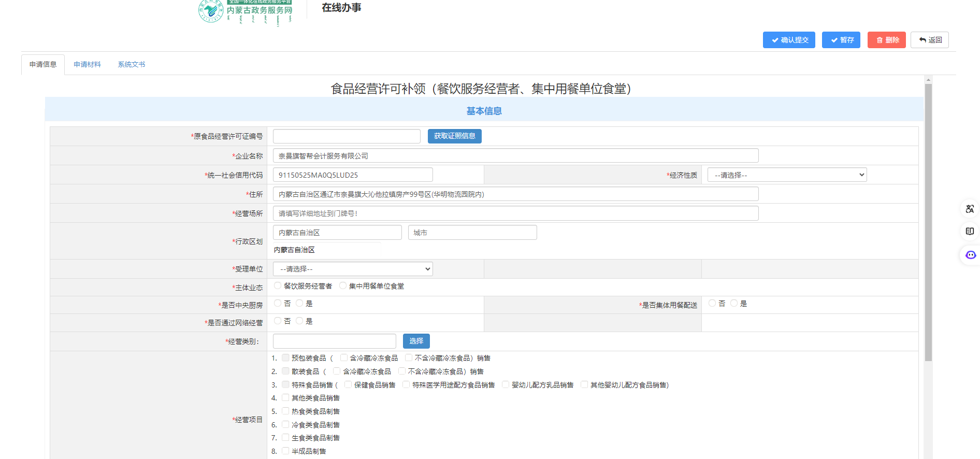Click the 经营场所 address input field
The width and height of the screenshot is (980, 459).
(515, 213)
